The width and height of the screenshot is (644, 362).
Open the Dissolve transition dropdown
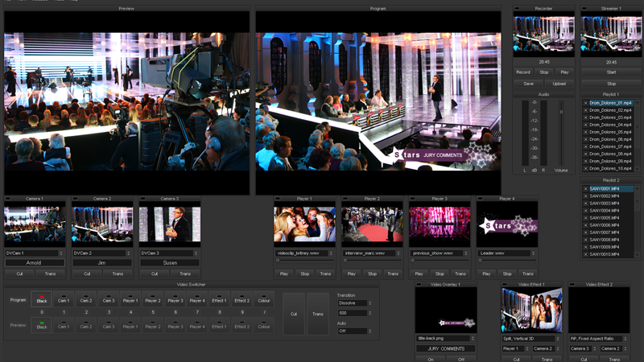[355, 303]
